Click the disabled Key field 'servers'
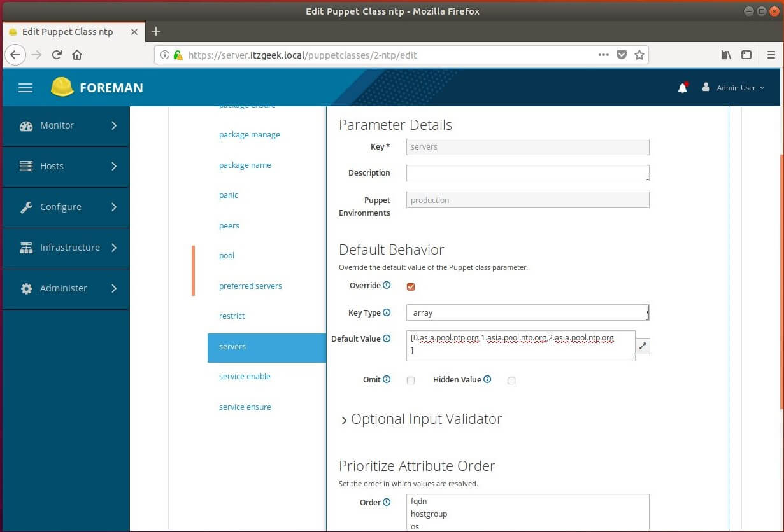 coord(528,147)
